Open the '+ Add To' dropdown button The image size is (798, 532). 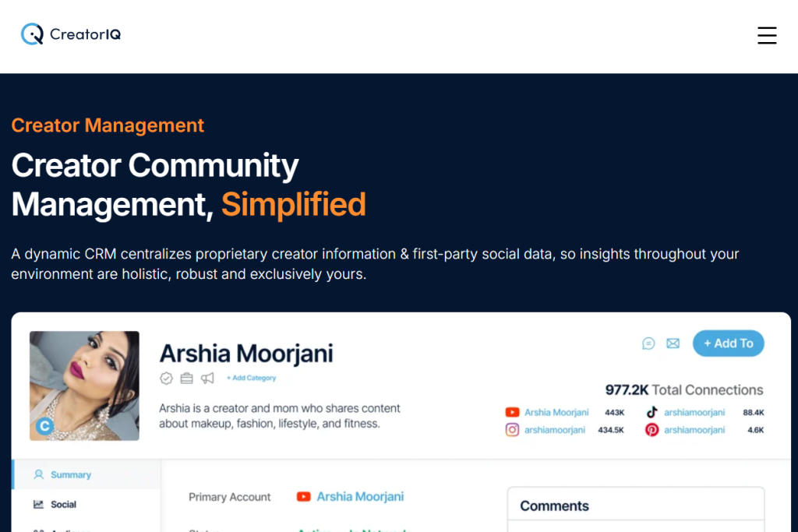point(728,344)
